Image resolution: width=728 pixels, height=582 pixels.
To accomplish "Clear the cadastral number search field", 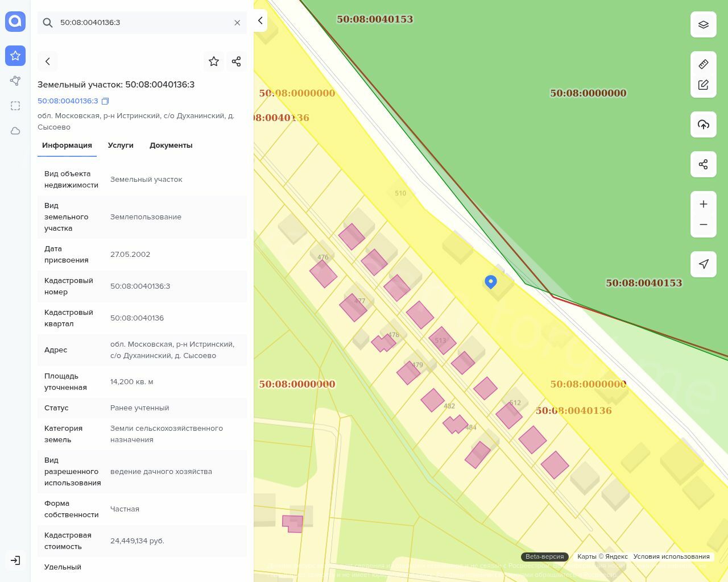I will (x=237, y=23).
